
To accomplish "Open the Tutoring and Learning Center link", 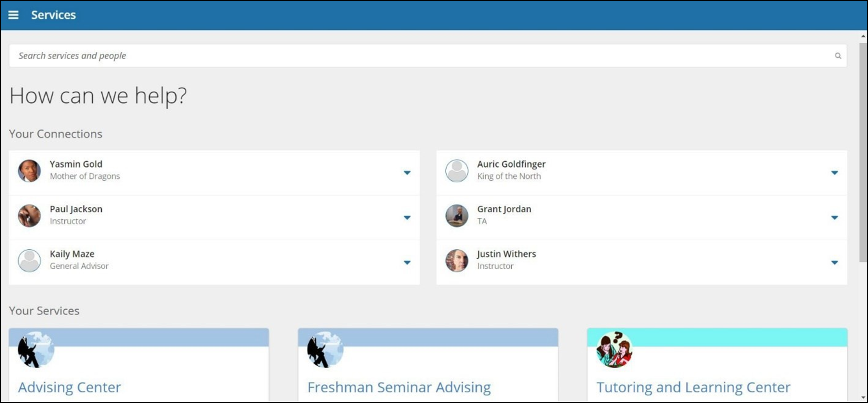I will coord(694,387).
